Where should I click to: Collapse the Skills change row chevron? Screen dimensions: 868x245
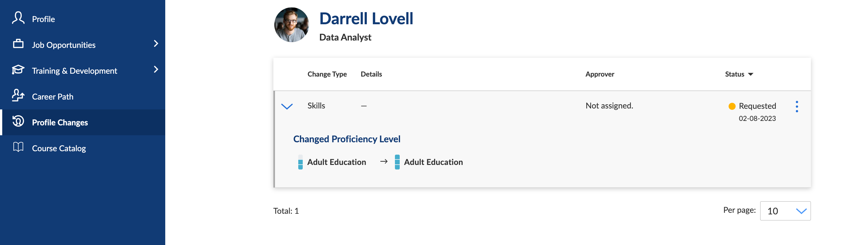click(x=287, y=107)
